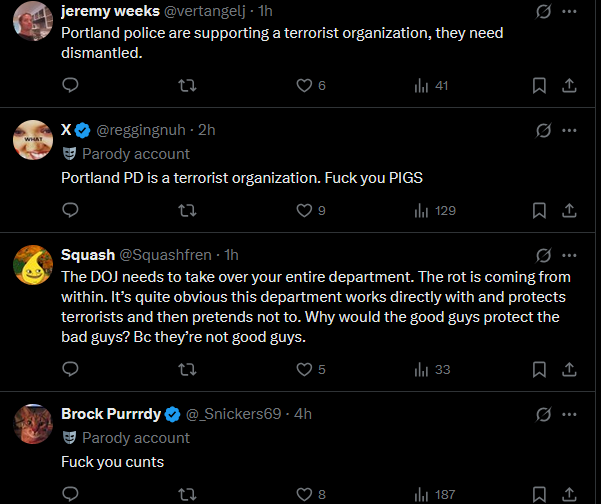Reply to jeremy weeks' tweet

coord(70,86)
